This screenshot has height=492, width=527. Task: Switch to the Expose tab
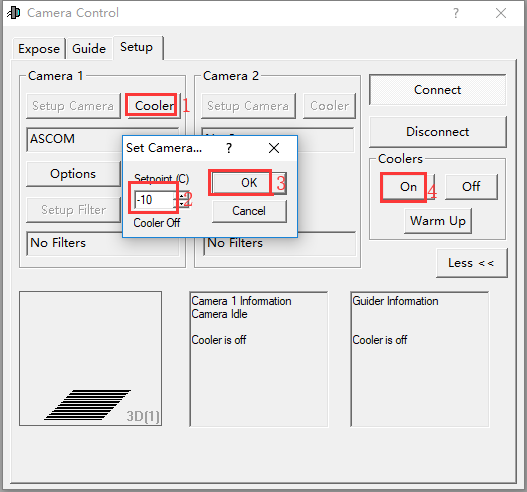click(39, 49)
